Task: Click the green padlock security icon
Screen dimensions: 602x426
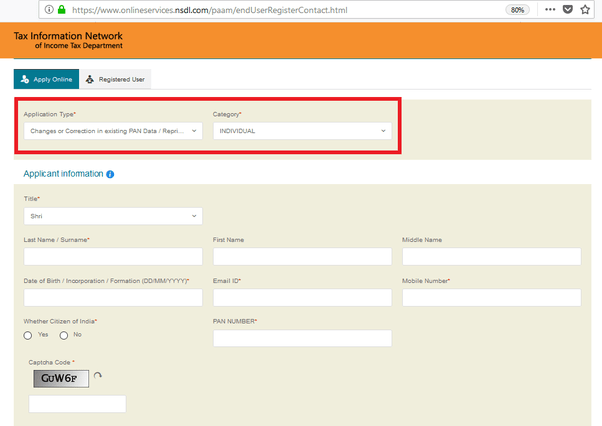Action: [x=61, y=10]
